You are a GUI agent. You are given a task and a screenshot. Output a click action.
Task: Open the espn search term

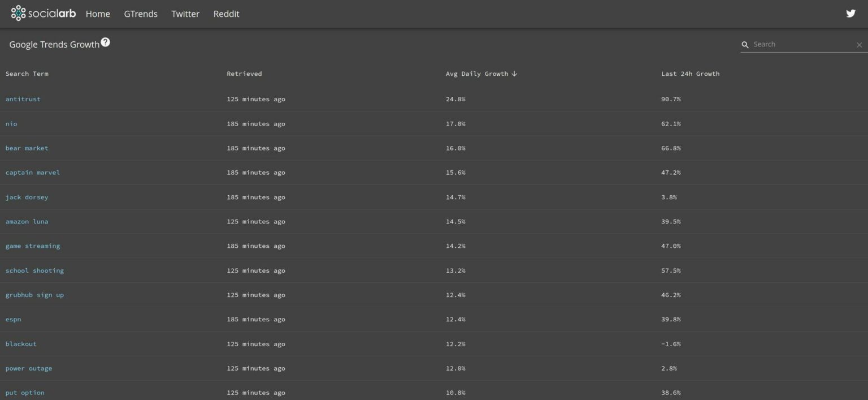pos(13,319)
